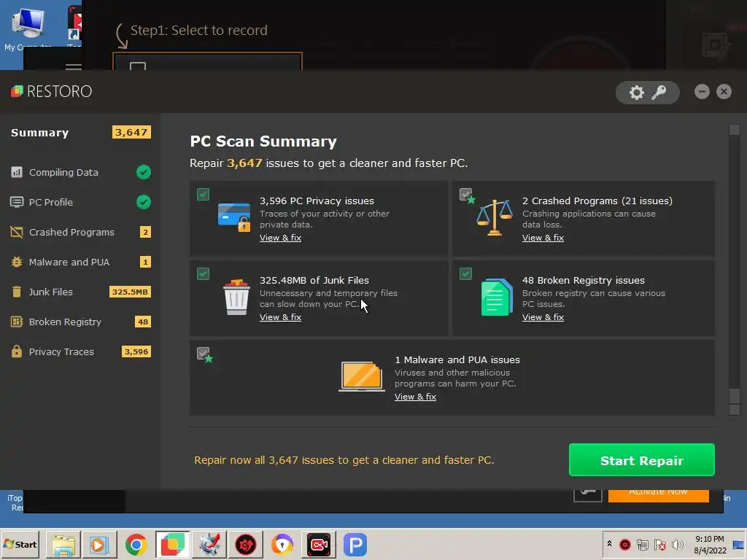Click the credit card privacy icon
This screenshot has width=747, height=560.
click(234, 217)
